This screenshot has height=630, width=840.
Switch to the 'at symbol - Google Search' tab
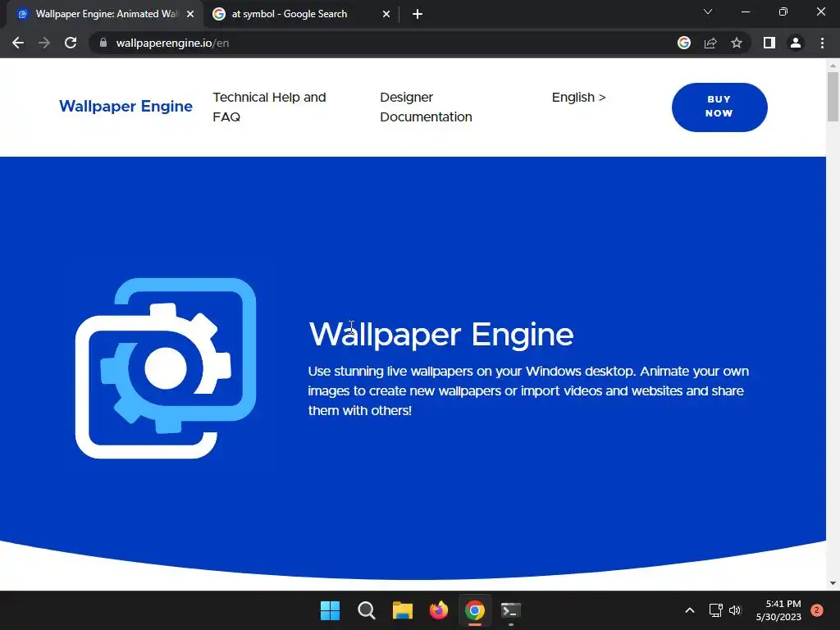click(x=302, y=14)
